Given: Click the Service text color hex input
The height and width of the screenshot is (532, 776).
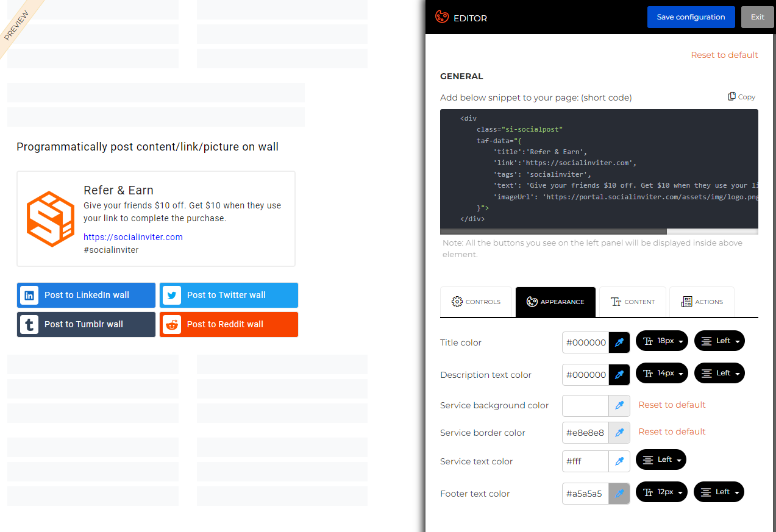Looking at the screenshot, I should point(585,461).
